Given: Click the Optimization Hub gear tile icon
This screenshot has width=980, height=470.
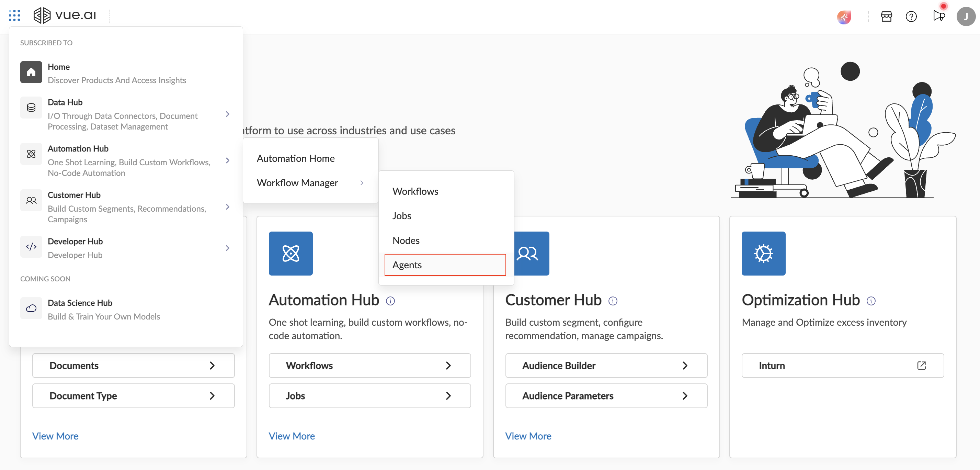Looking at the screenshot, I should point(763,254).
